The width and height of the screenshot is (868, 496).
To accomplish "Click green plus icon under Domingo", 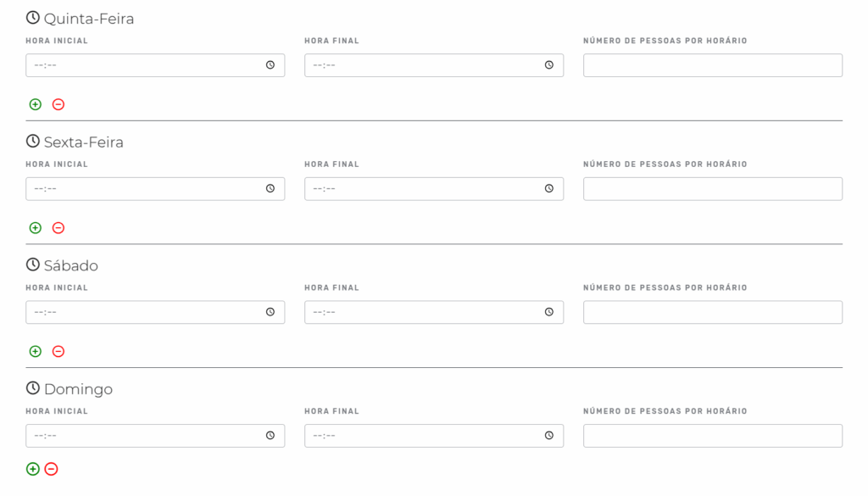I will click(33, 469).
